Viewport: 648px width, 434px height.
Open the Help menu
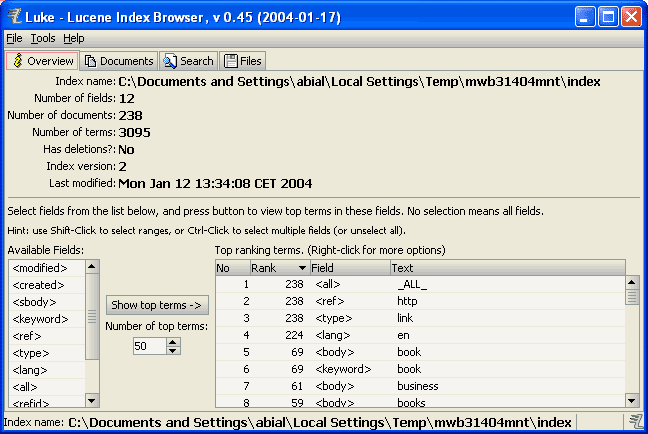[x=74, y=38]
